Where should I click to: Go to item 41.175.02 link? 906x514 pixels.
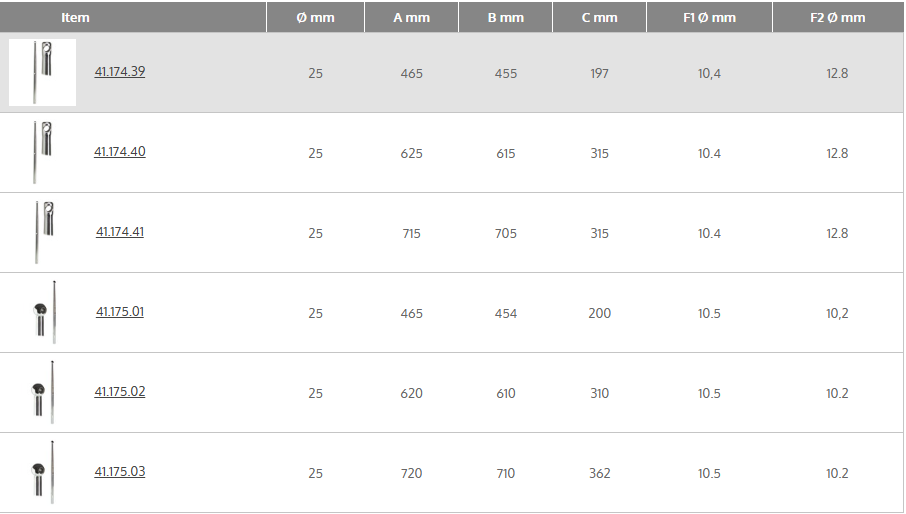[x=120, y=392]
